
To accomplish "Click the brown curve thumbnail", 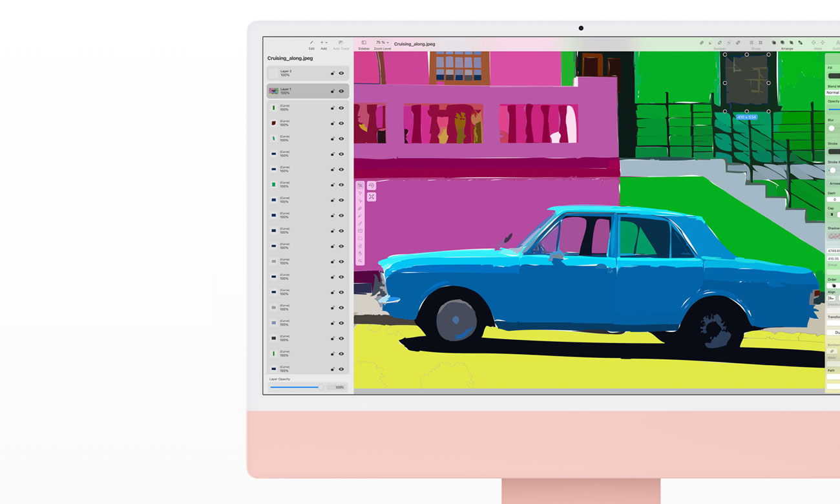I will point(274,123).
